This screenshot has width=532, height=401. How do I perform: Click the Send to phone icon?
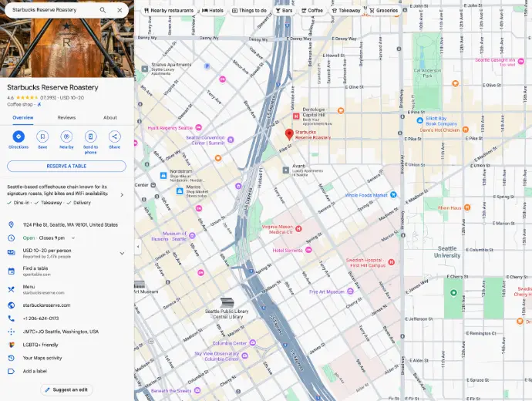(x=90, y=136)
